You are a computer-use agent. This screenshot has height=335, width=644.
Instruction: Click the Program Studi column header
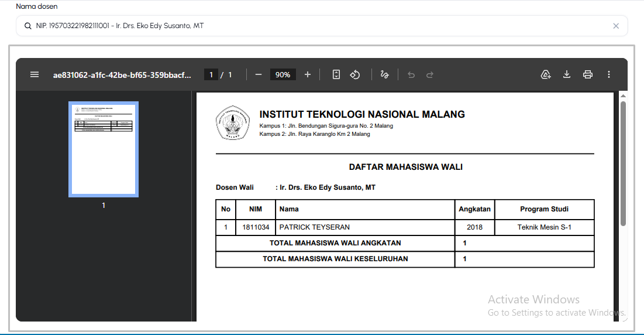pos(544,209)
